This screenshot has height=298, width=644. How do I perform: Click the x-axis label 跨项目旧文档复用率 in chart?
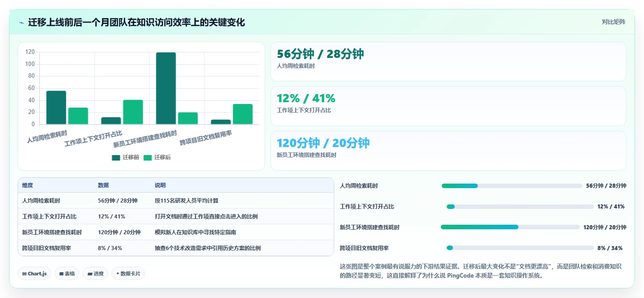(206, 137)
